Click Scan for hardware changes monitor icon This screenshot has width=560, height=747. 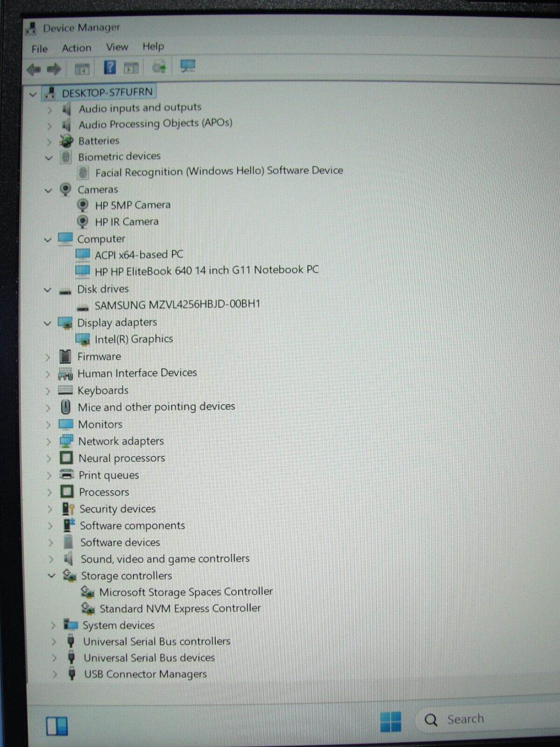(188, 66)
